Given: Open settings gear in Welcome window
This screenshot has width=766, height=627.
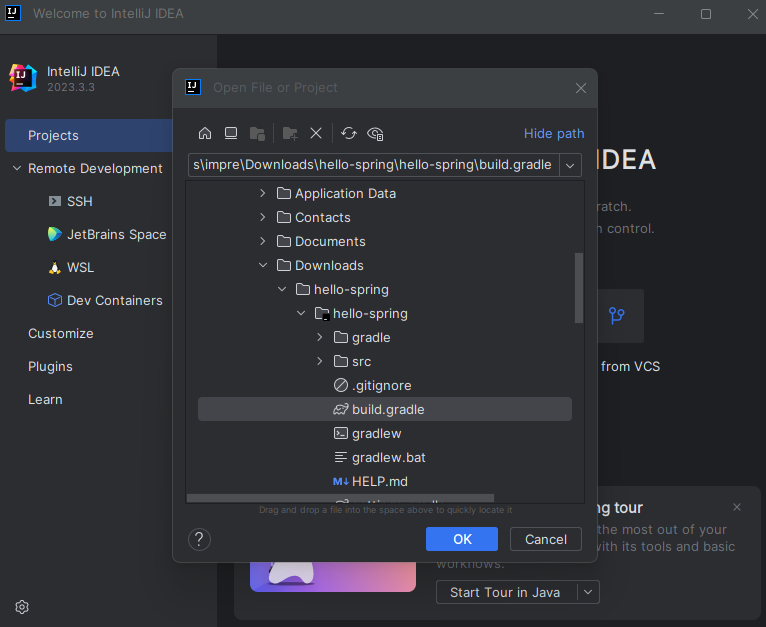Looking at the screenshot, I should [x=22, y=607].
